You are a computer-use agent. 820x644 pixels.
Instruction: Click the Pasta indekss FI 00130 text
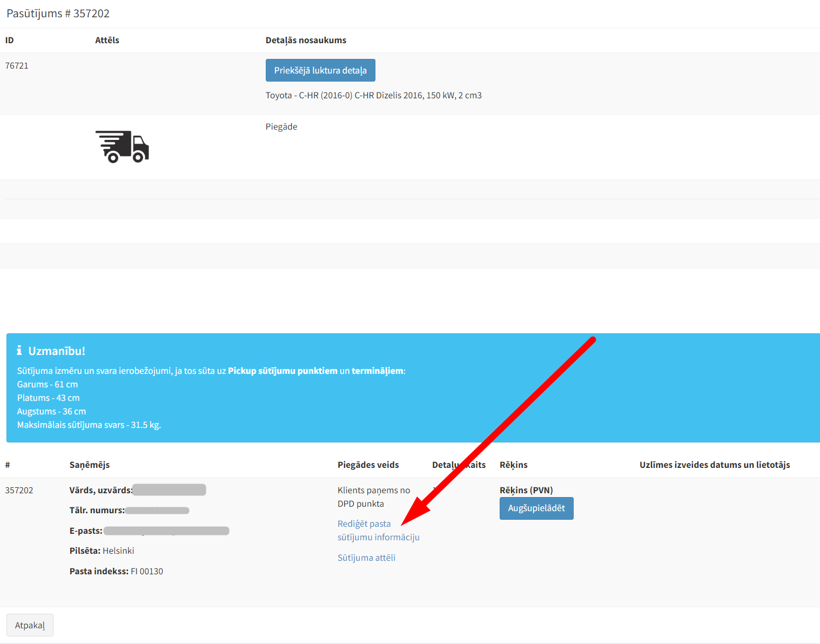click(116, 571)
